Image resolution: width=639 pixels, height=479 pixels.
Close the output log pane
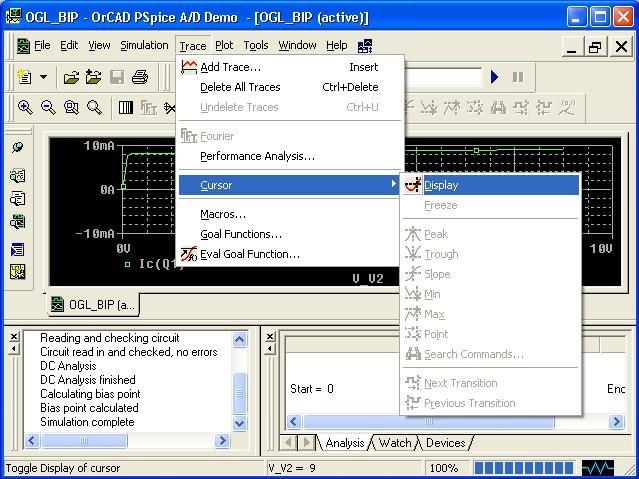14,336
